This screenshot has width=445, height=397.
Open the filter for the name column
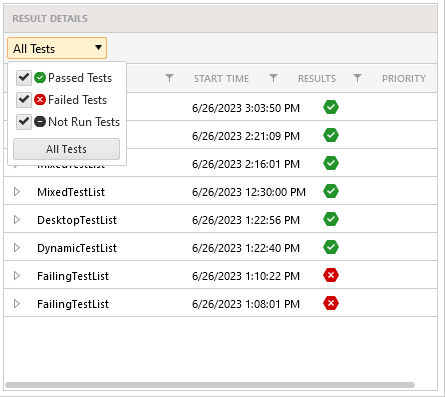point(169,78)
